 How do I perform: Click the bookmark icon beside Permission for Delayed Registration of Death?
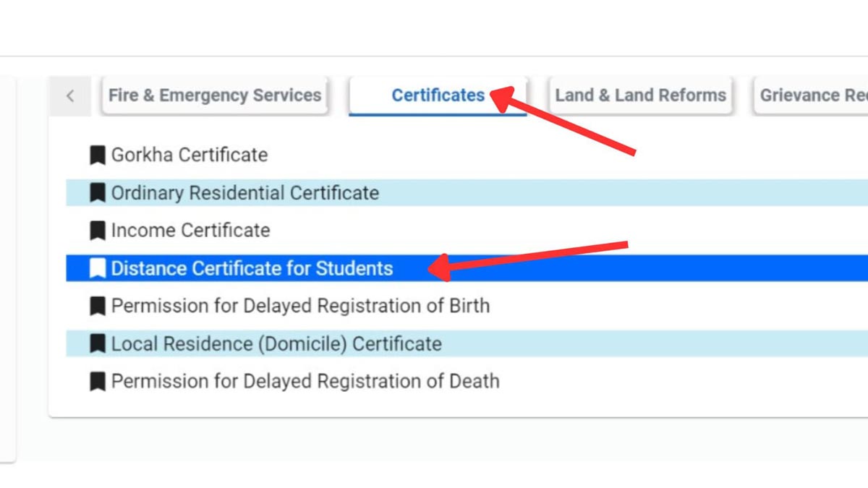[x=97, y=381]
